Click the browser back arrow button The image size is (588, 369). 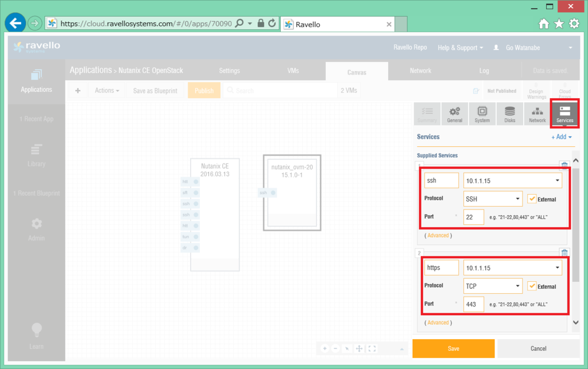16,23
